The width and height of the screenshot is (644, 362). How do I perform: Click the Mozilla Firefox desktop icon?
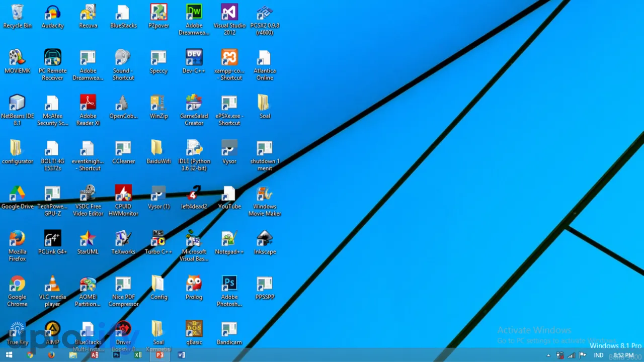coord(17,246)
